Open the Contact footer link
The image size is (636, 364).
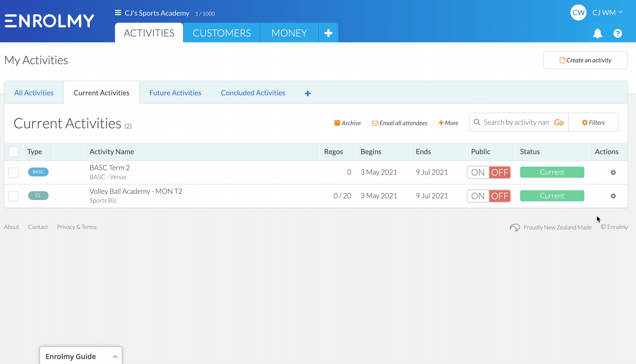point(38,227)
